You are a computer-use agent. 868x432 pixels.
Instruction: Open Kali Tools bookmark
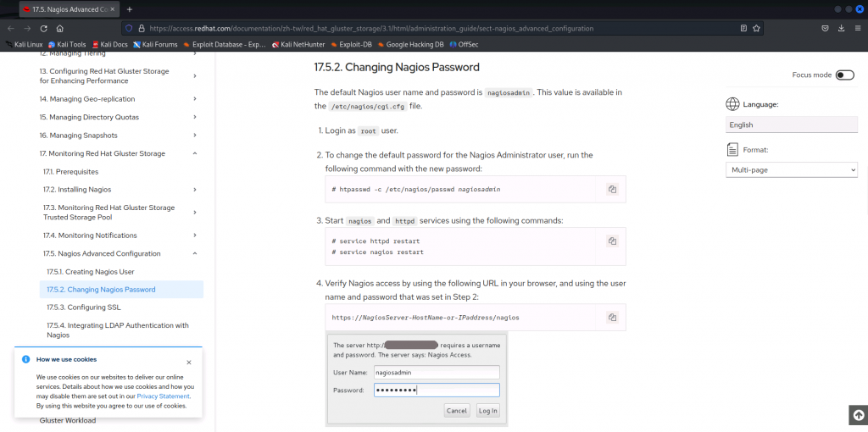point(67,44)
